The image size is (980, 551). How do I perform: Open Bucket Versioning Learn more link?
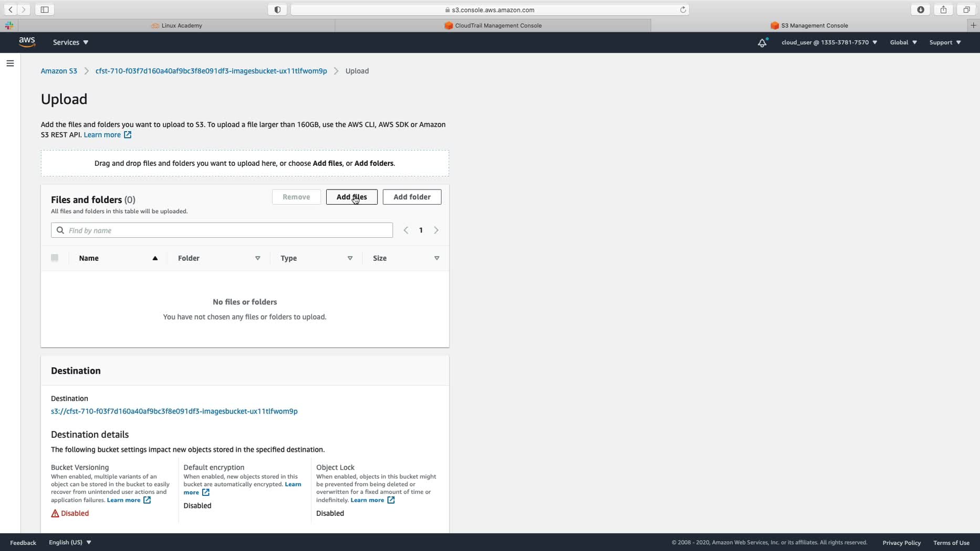(x=124, y=500)
